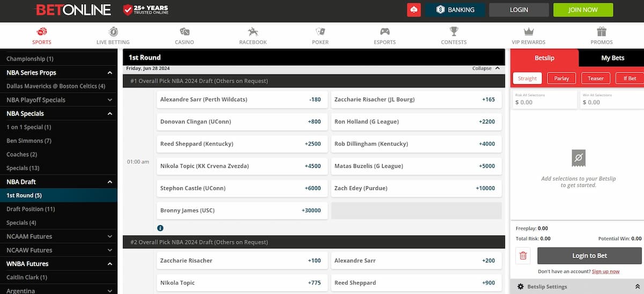
Task: Open Dallas Mavericks @ Boston Celtics
Action: click(x=56, y=86)
